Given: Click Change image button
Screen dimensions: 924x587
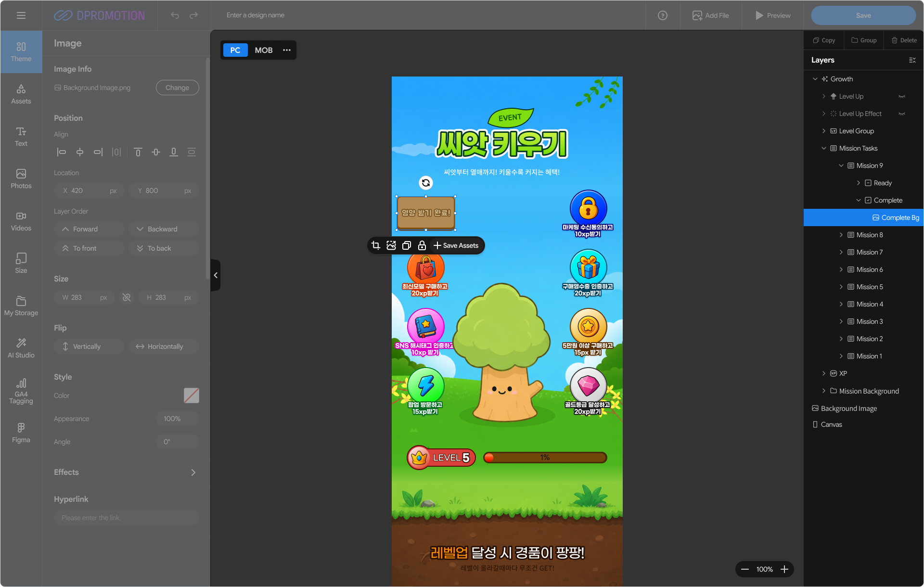Looking at the screenshot, I should (177, 88).
